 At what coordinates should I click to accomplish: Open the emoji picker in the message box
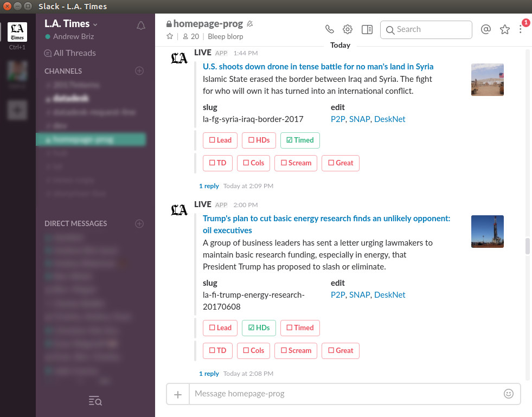[x=508, y=394]
